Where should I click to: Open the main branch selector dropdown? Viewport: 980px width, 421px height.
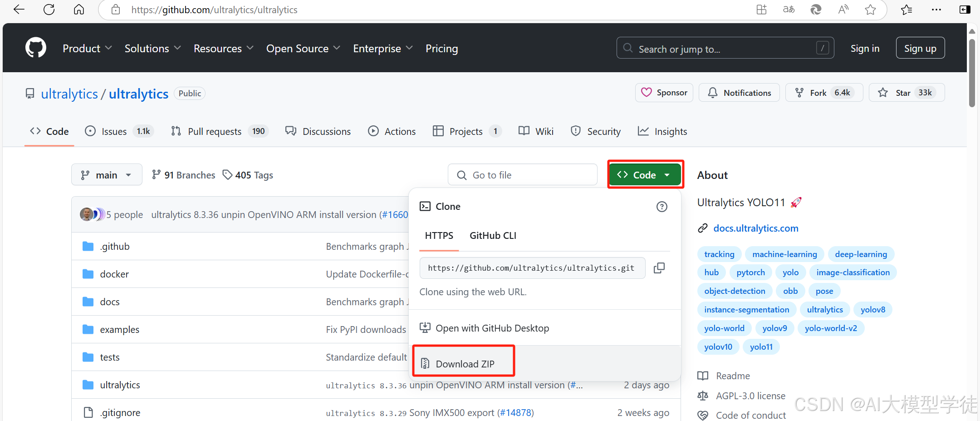coord(107,175)
